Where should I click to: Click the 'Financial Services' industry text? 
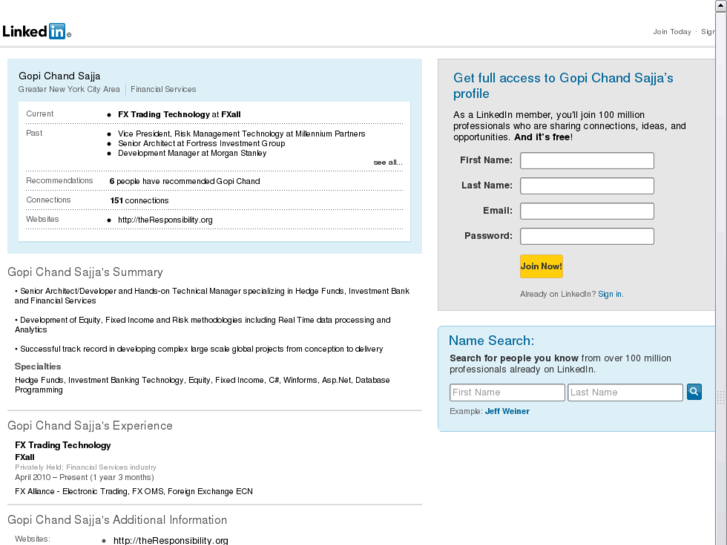[163, 89]
